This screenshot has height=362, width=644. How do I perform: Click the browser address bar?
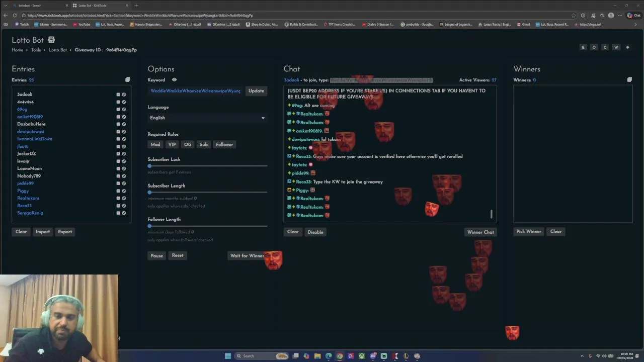coord(297,15)
